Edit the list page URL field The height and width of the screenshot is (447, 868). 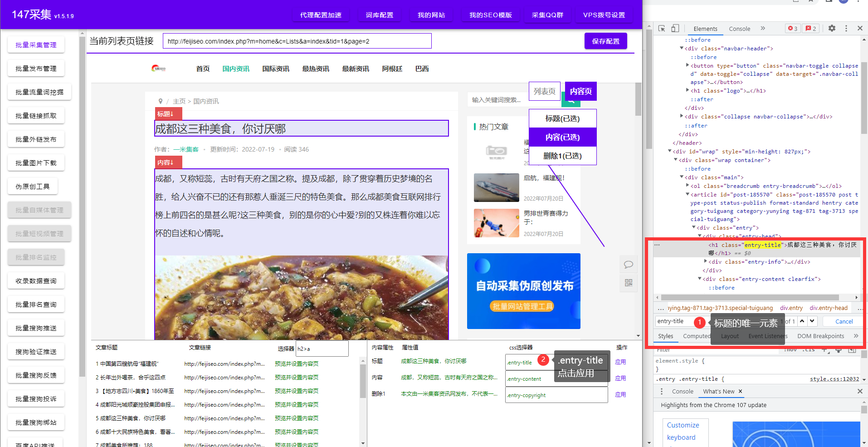(x=297, y=41)
